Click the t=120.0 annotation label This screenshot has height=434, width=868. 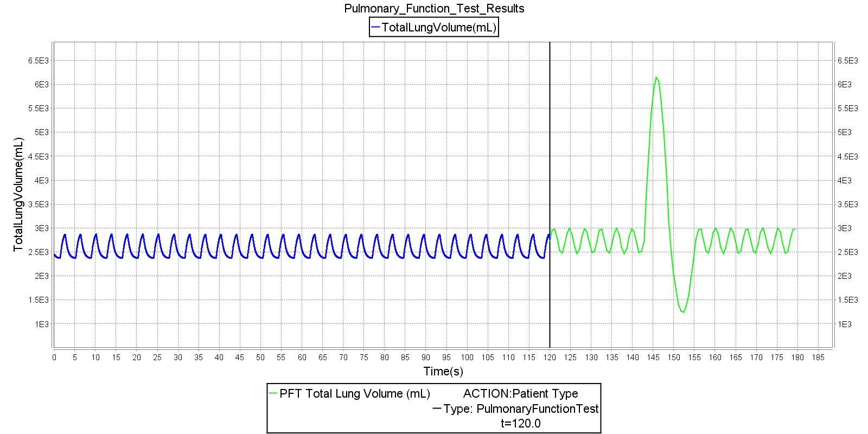tap(521, 424)
